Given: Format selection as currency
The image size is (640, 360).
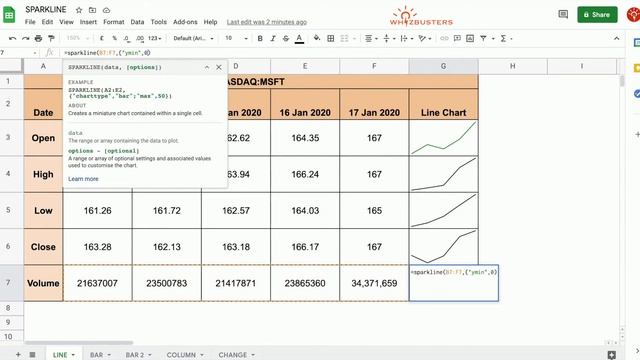Looking at the screenshot, I should [x=102, y=38].
